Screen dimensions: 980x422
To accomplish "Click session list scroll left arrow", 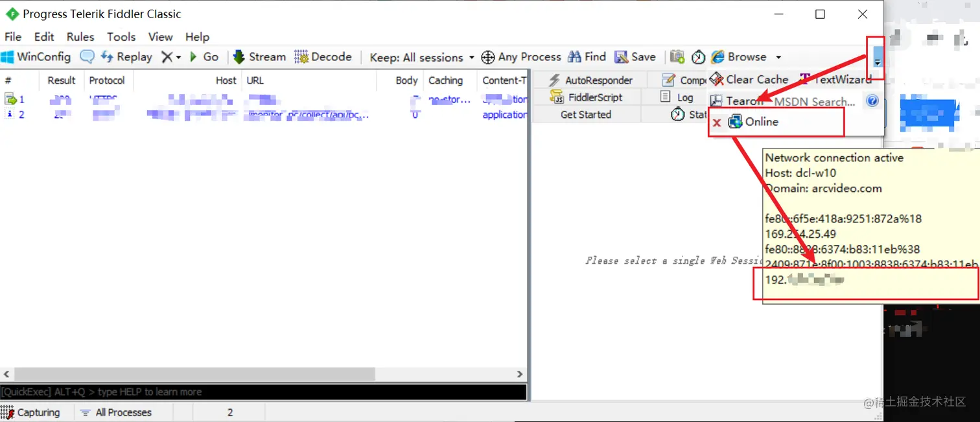I will (x=6, y=374).
